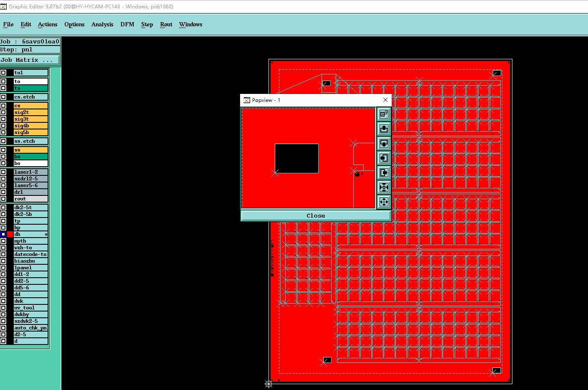Pan the Popview right with arrow icon
The width and height of the screenshot is (588, 390).
pos(384,172)
